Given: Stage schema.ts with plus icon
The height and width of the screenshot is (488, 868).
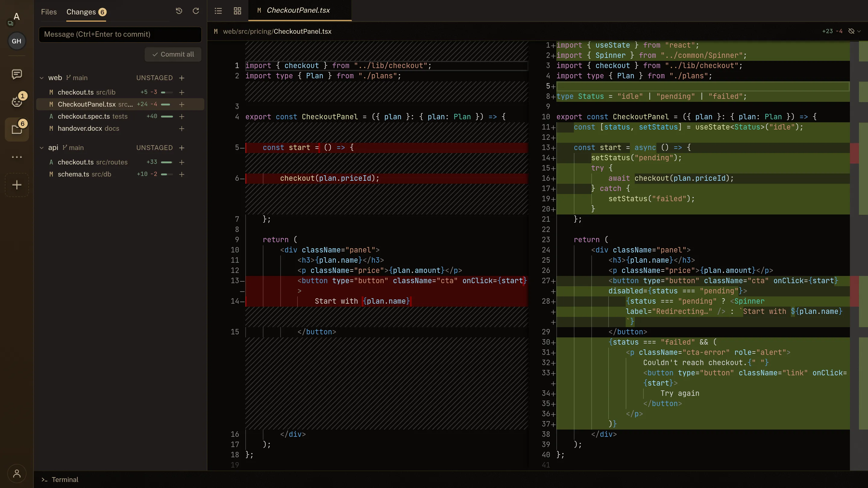Looking at the screenshot, I should pos(182,174).
